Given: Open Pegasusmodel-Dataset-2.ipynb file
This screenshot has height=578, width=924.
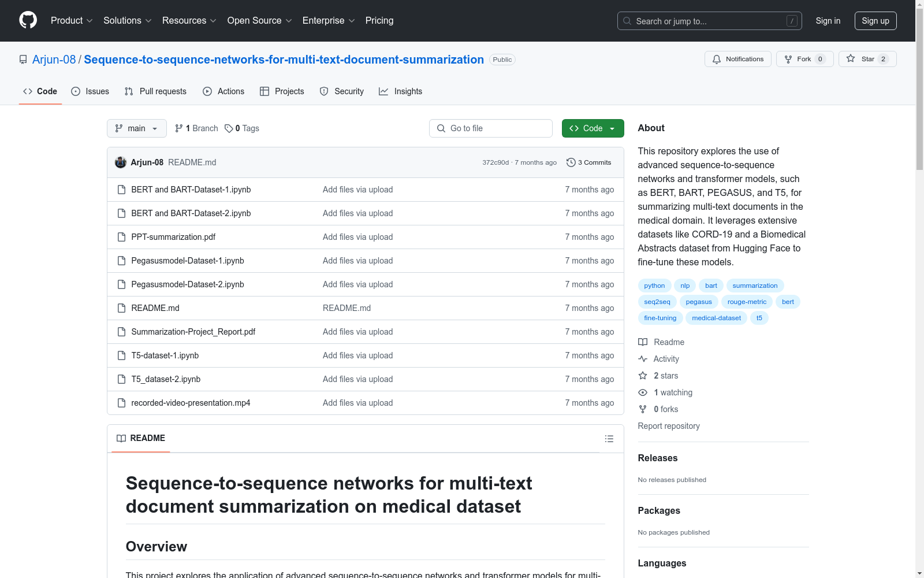Looking at the screenshot, I should coord(188,284).
